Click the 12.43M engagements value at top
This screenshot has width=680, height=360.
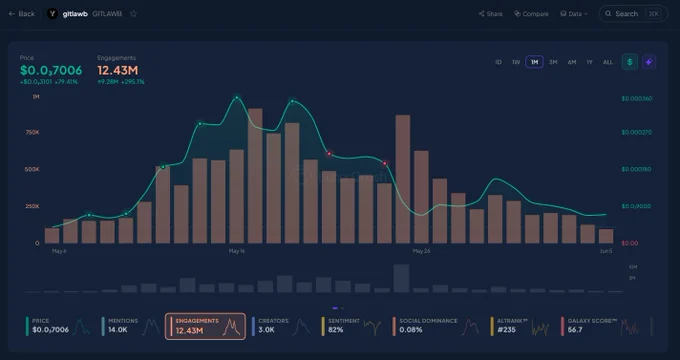pyautogui.click(x=118, y=70)
